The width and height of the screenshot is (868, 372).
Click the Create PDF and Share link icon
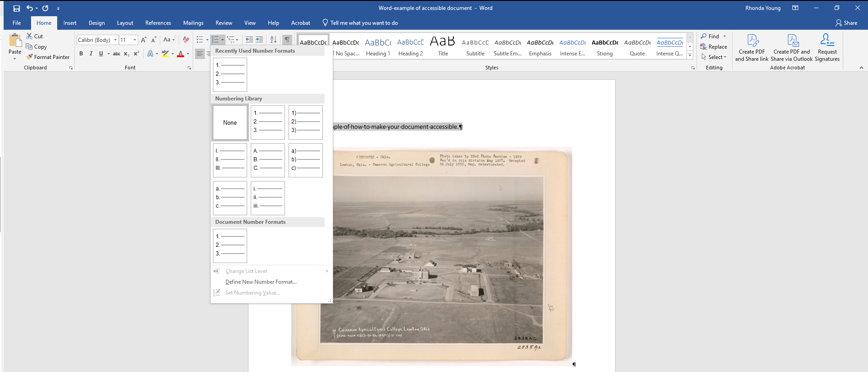(x=752, y=41)
